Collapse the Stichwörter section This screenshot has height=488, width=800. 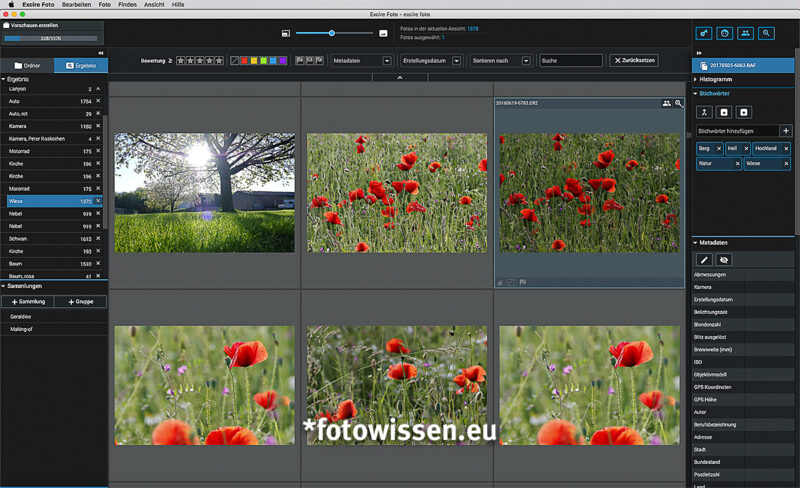tap(695, 94)
